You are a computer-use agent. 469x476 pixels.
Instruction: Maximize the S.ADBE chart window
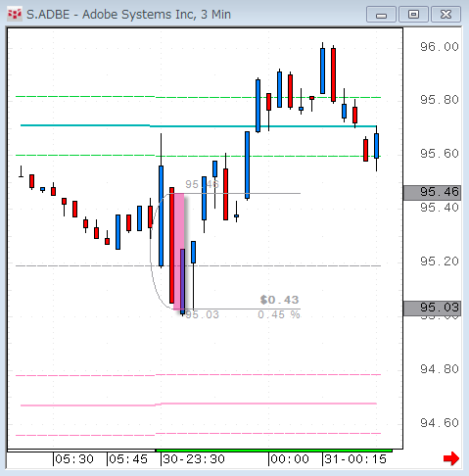413,15
